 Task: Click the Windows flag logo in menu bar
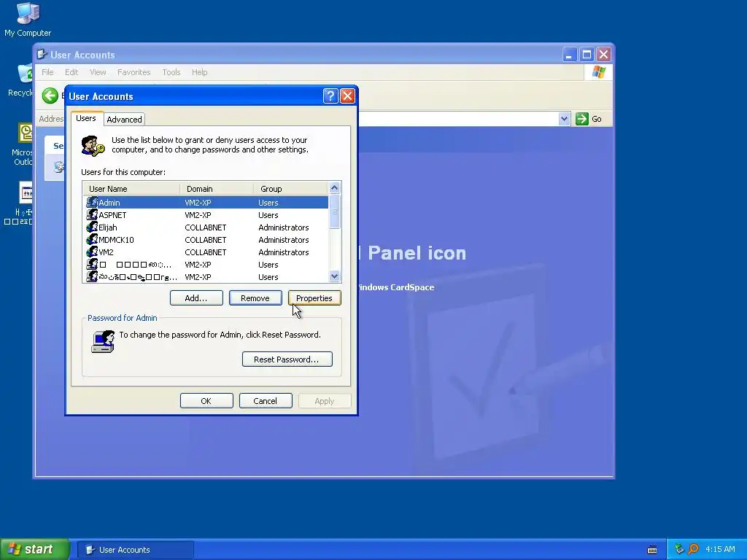[x=598, y=72]
